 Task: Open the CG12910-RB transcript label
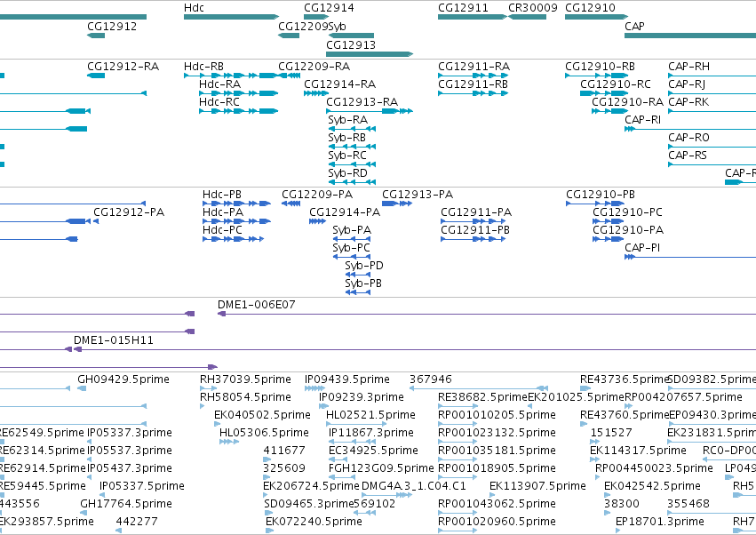(601, 66)
